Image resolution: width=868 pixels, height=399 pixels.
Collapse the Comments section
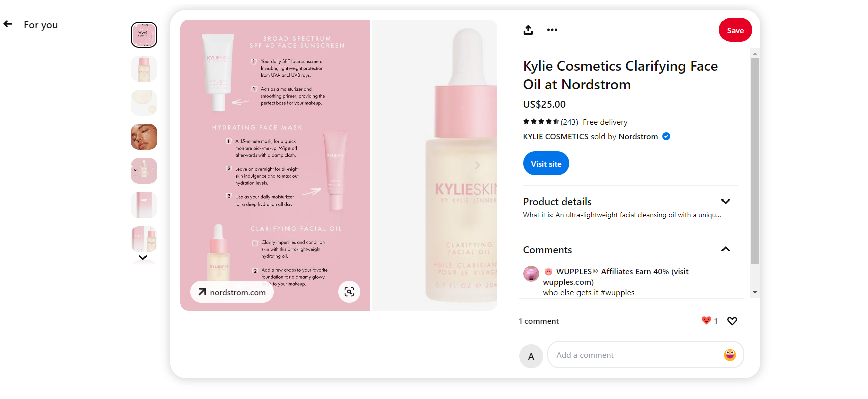click(725, 249)
